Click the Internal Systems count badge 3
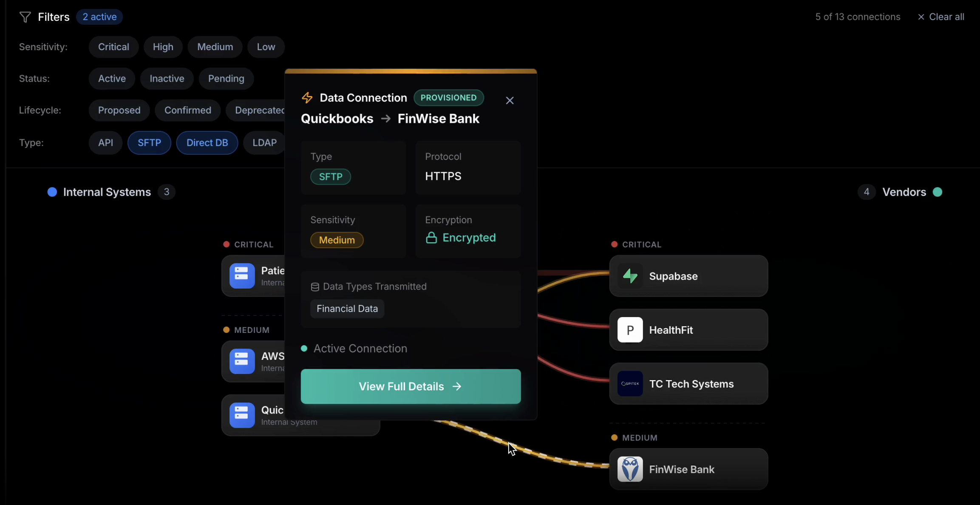The height and width of the screenshot is (505, 980). [167, 192]
